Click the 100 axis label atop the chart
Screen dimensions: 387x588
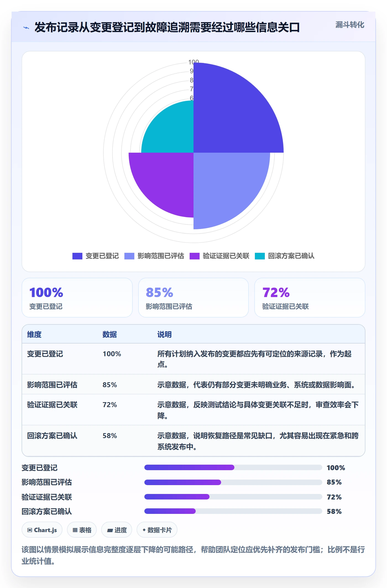[193, 62]
